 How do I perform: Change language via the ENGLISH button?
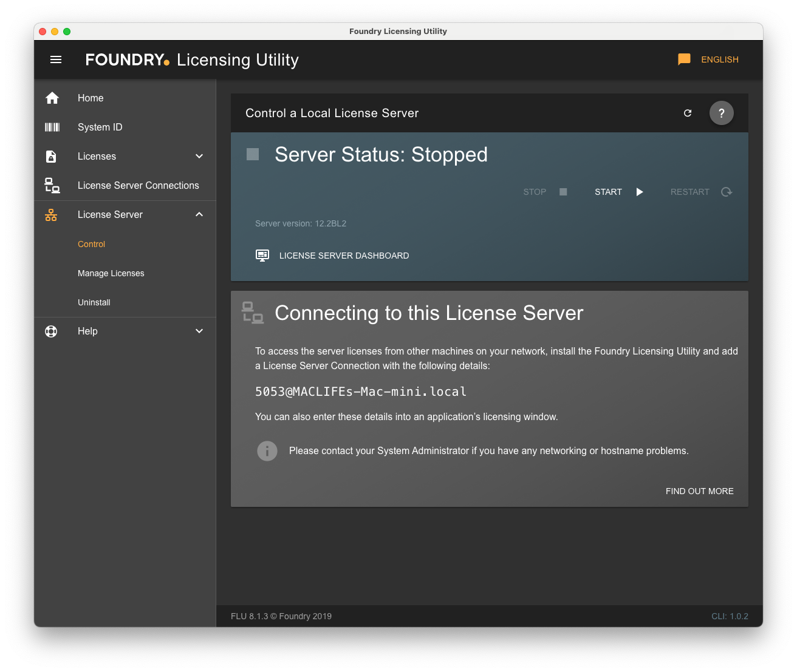coord(719,59)
